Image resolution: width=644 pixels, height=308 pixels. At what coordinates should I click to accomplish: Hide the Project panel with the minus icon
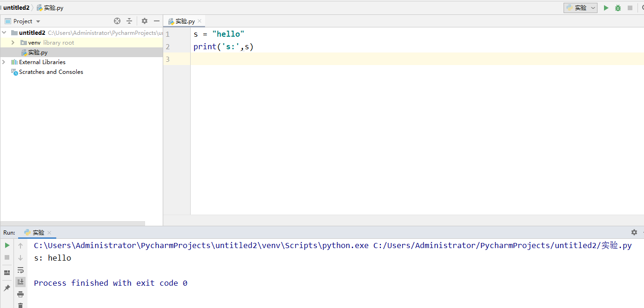[x=157, y=21]
